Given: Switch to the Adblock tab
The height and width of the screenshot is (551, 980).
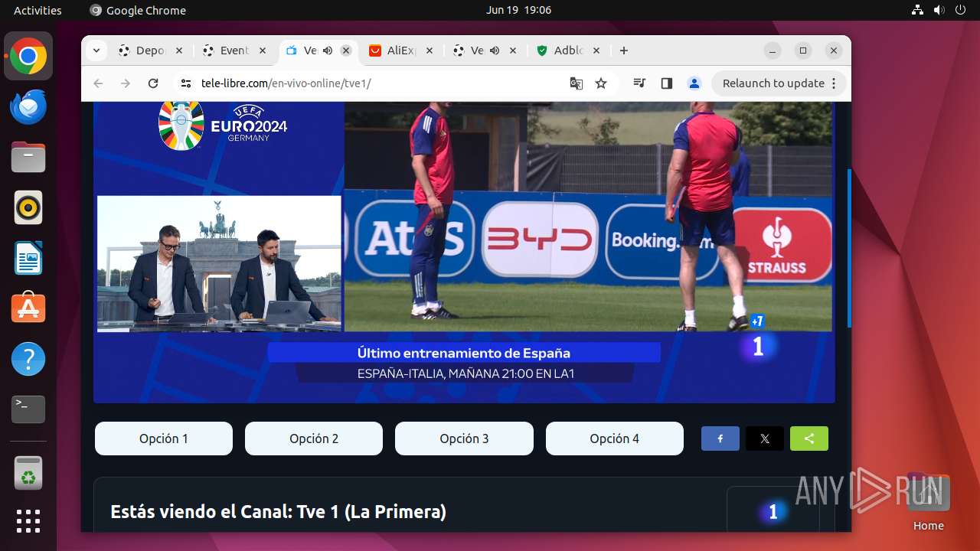Looking at the screenshot, I should click(568, 51).
